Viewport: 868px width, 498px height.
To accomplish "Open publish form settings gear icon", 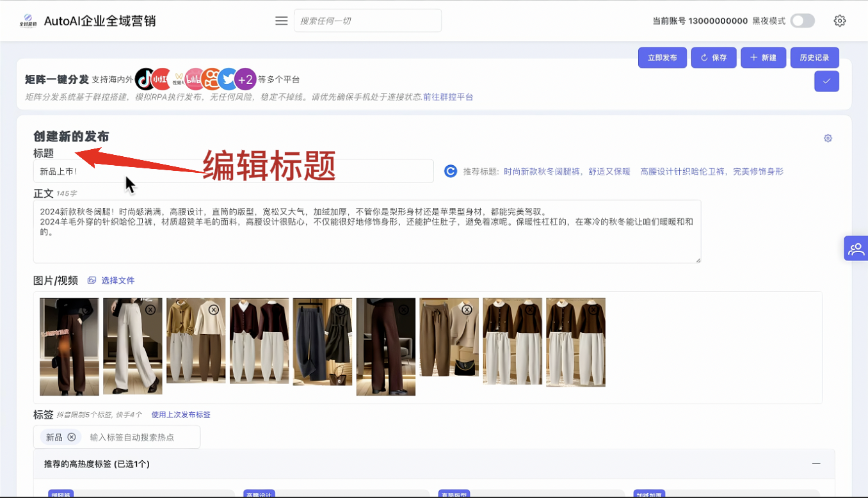I will tap(828, 138).
